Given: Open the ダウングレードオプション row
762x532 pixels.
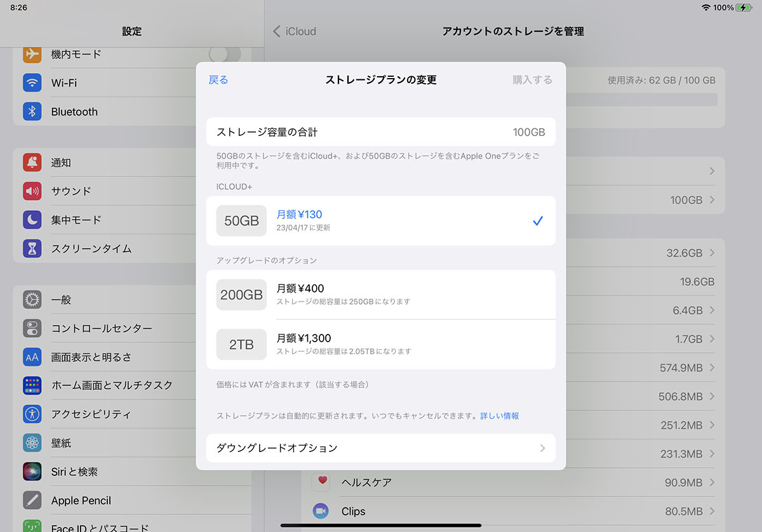Looking at the screenshot, I should click(x=381, y=448).
